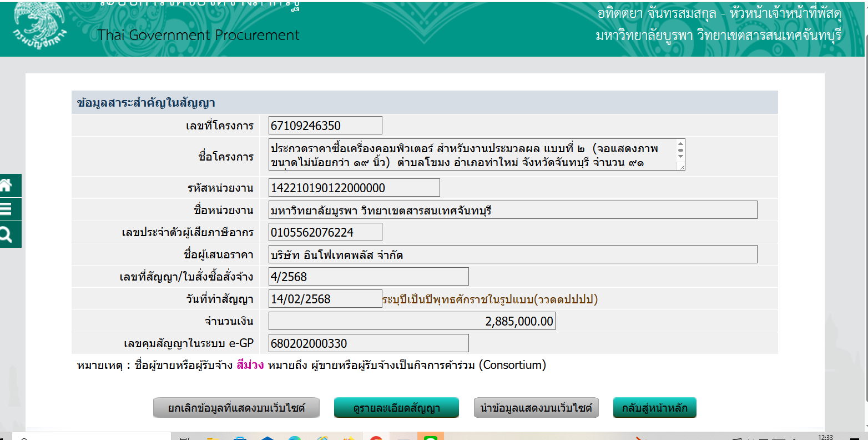868x440 pixels.
Task: Click the taxpayer ID field 0105562076224
Action: pyautogui.click(x=325, y=232)
